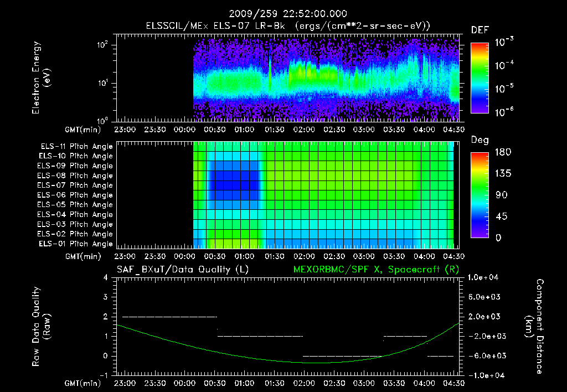Click the ELS-11 Pitch Angle row label

[x=76, y=147]
